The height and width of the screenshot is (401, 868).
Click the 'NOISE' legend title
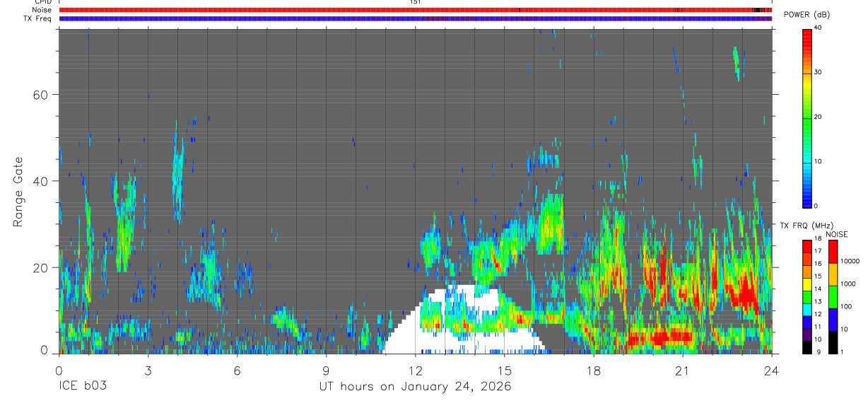[x=836, y=234]
